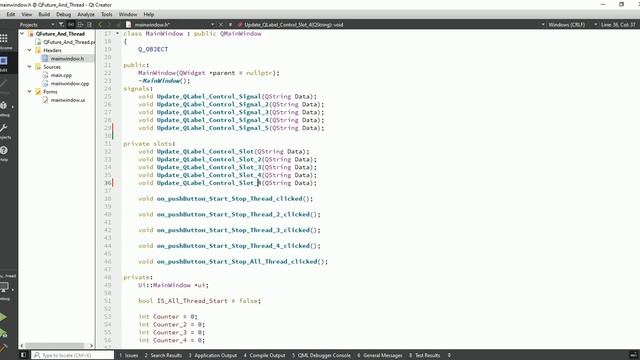
Task: Toggle the left sidebar visibility button
Action: (x=23, y=355)
